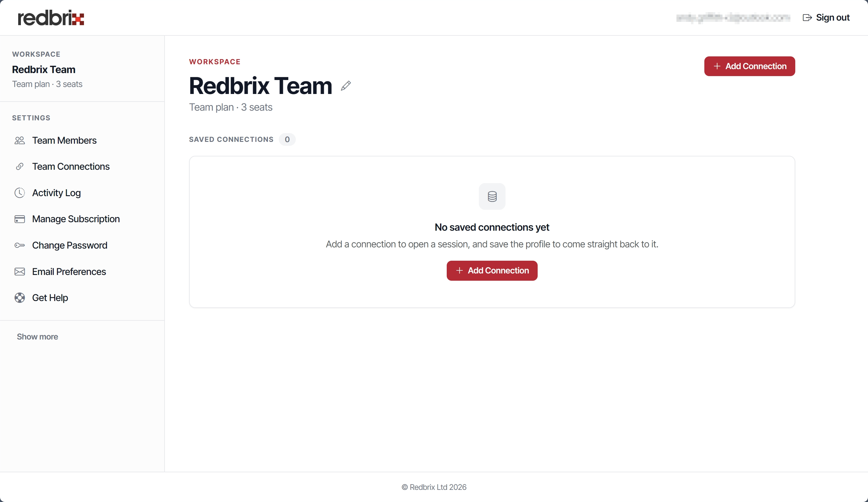Click the sidebar Redbrix Team workspace name

coord(44,70)
